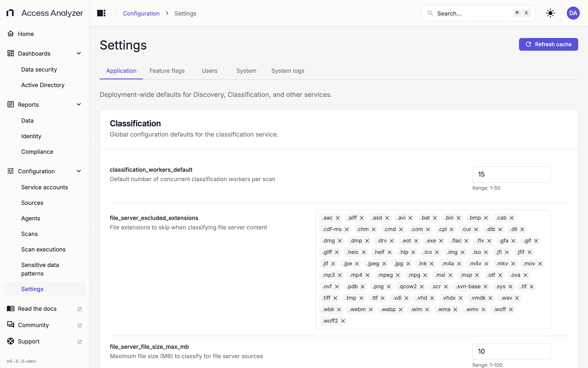The width and height of the screenshot is (588, 368).
Task: Open the Feature flags tab
Action: pyautogui.click(x=167, y=71)
